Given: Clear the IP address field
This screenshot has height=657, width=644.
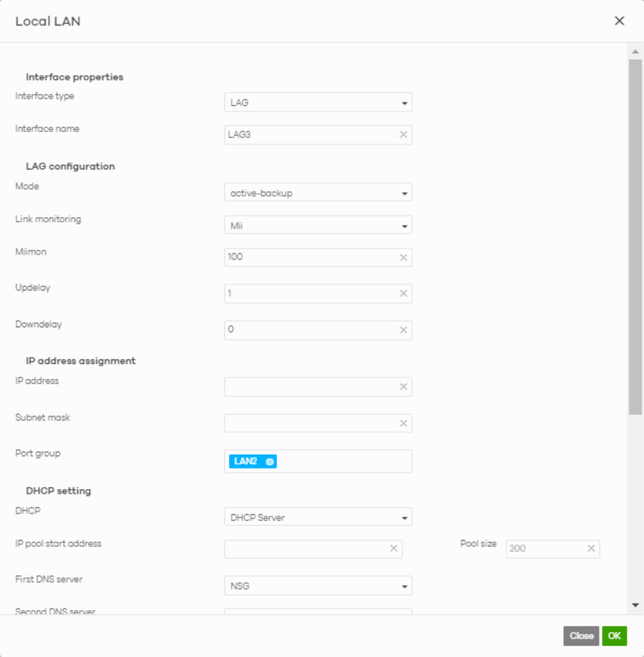Looking at the screenshot, I should (403, 387).
